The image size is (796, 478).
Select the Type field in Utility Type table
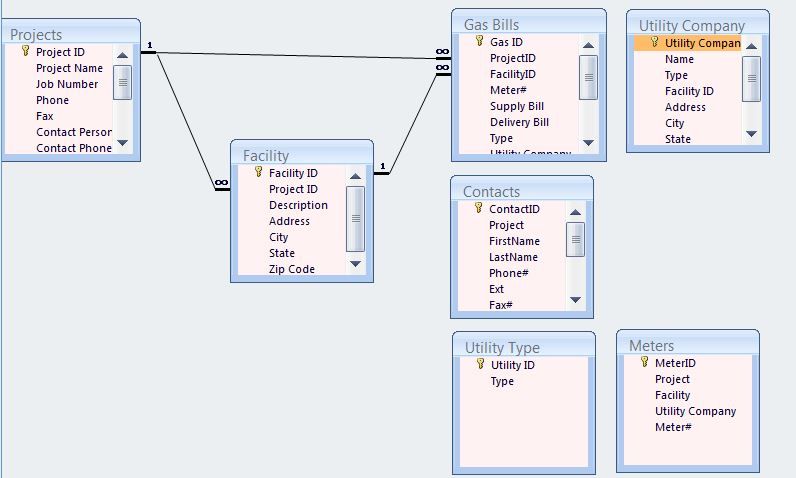pos(502,381)
